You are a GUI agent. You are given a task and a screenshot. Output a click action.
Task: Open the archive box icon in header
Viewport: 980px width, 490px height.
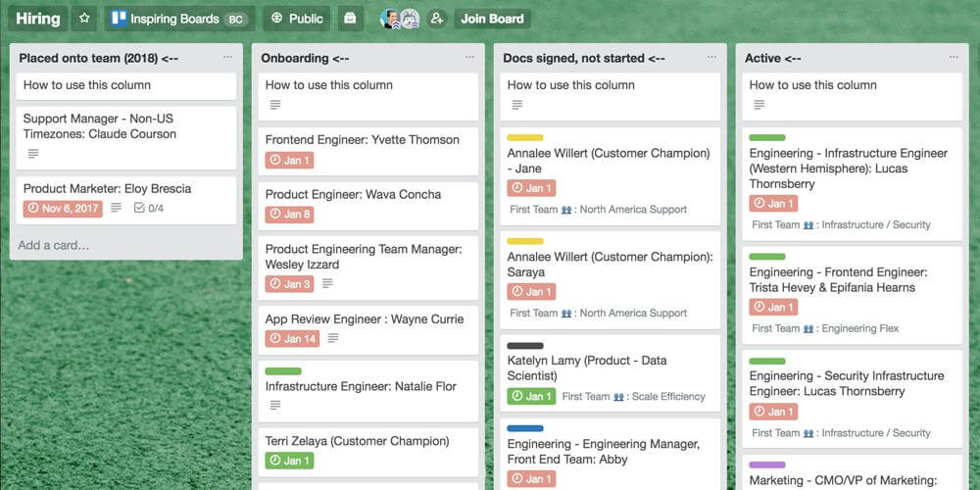tap(350, 19)
